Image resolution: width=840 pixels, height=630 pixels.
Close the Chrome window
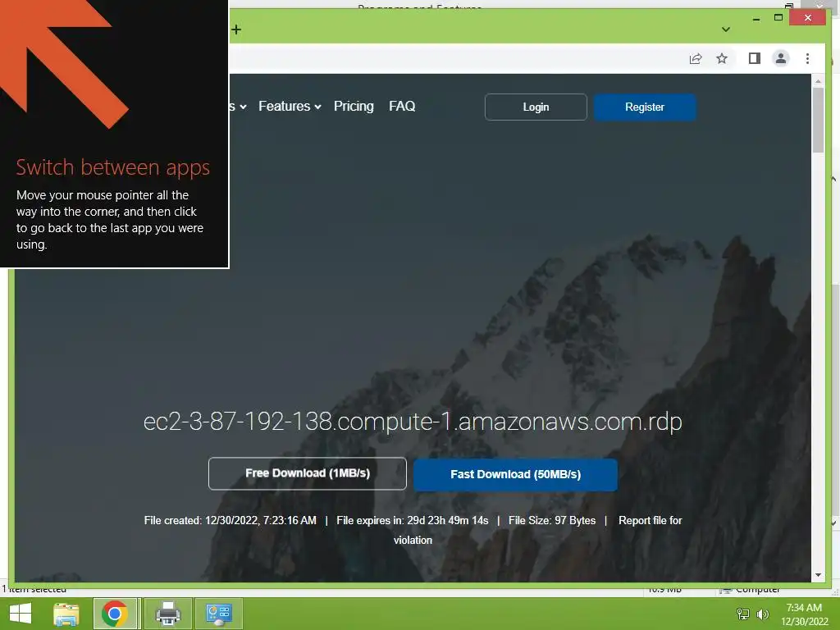808,18
